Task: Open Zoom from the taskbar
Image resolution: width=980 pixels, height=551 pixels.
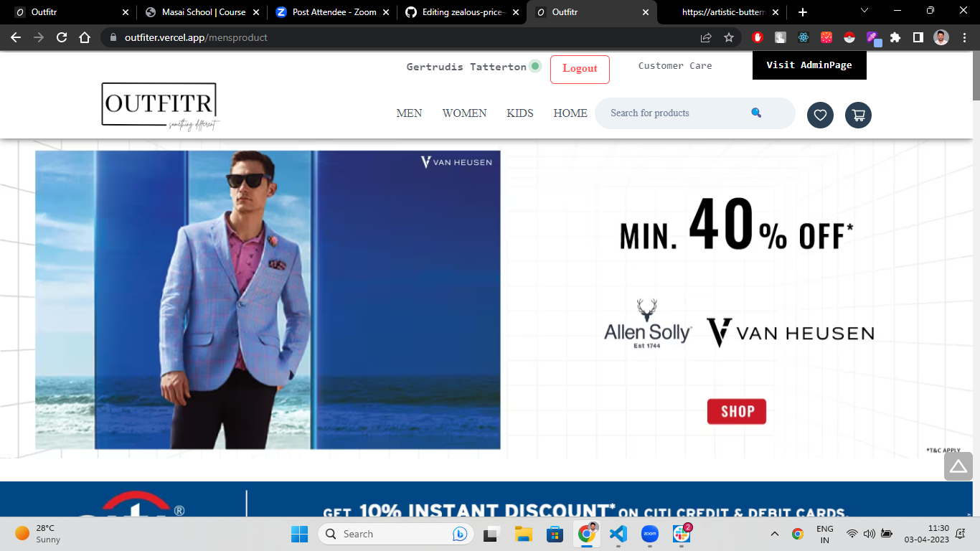Action: 649,534
